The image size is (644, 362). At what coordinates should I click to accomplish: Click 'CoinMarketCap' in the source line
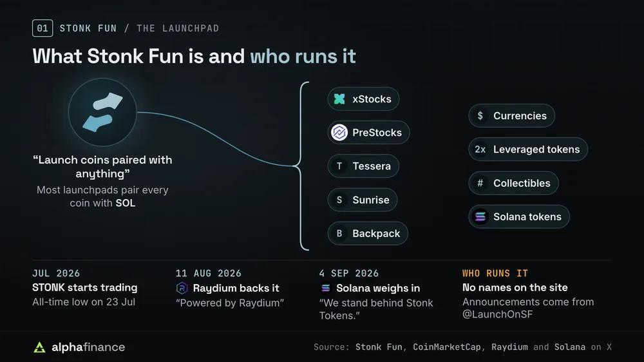tap(447, 347)
